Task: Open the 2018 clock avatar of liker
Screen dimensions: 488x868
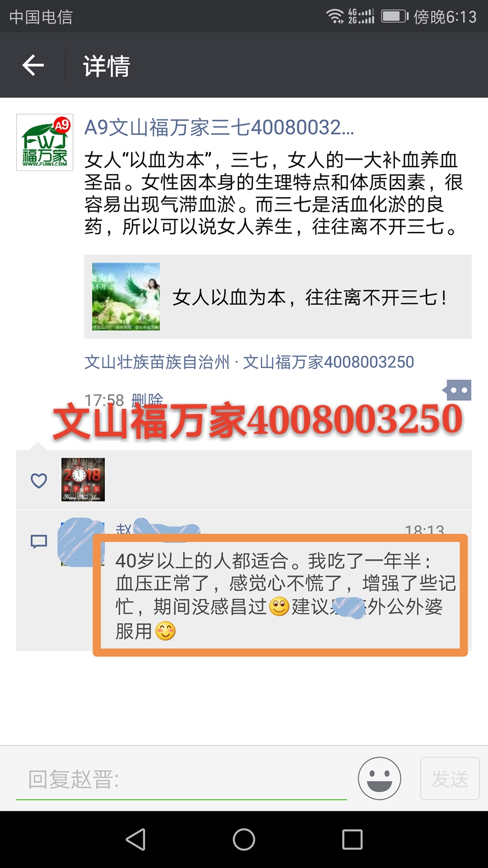Action: [x=83, y=480]
